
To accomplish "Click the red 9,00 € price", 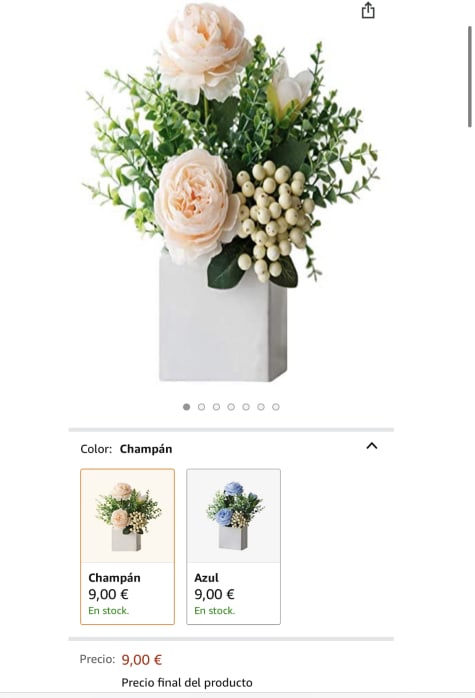I will (142, 660).
